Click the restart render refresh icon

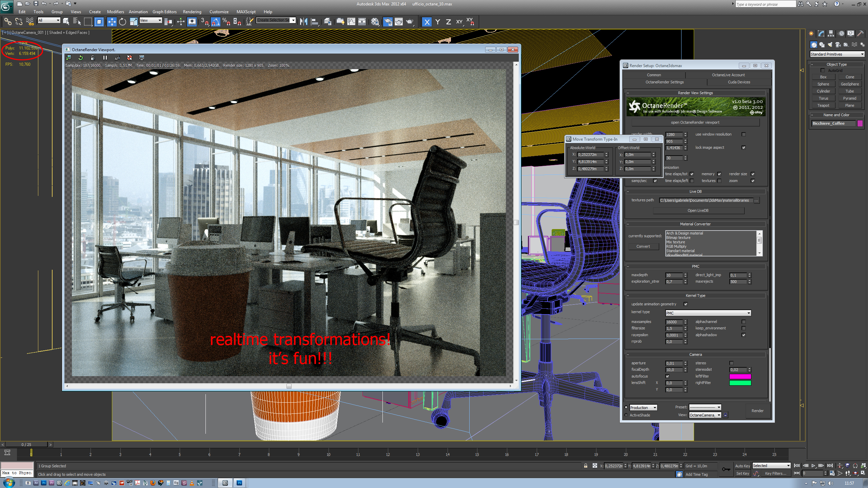pyautogui.click(x=81, y=58)
